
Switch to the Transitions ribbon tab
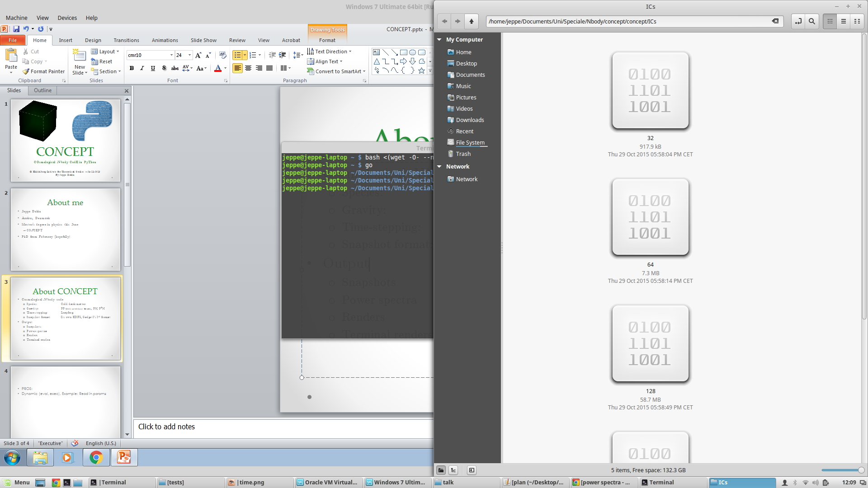[127, 40]
